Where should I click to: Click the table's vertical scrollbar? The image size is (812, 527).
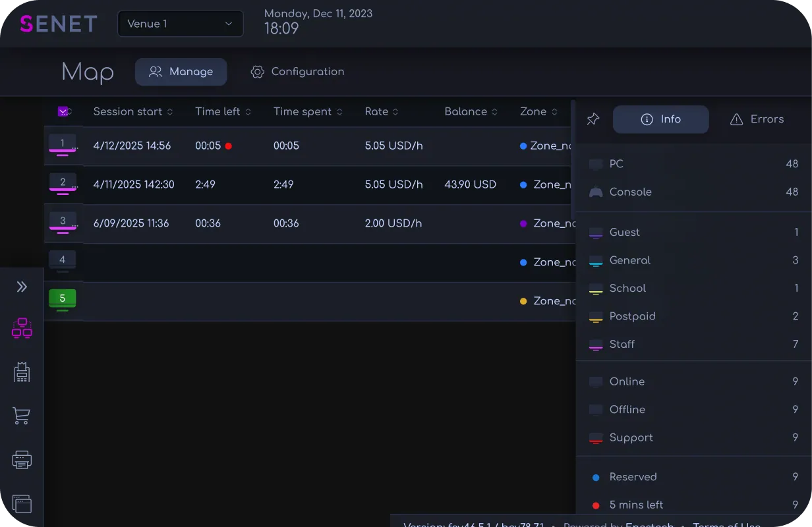573,160
